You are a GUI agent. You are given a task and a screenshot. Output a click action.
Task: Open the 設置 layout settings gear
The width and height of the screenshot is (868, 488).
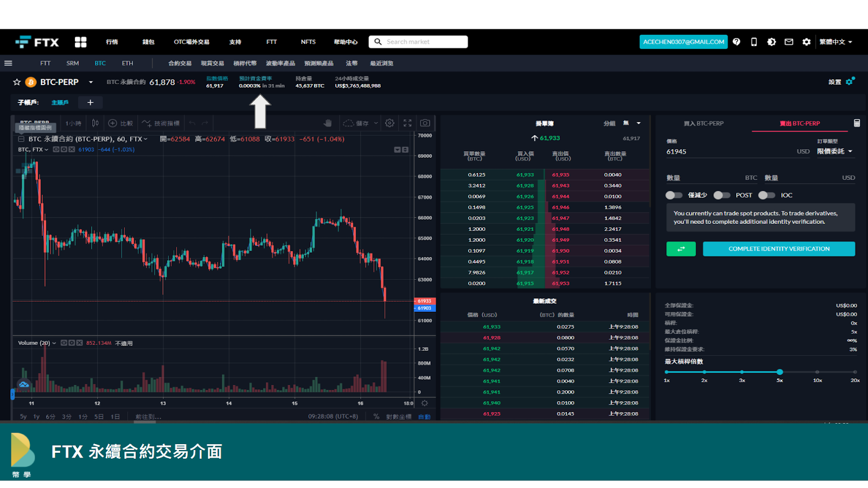point(850,81)
